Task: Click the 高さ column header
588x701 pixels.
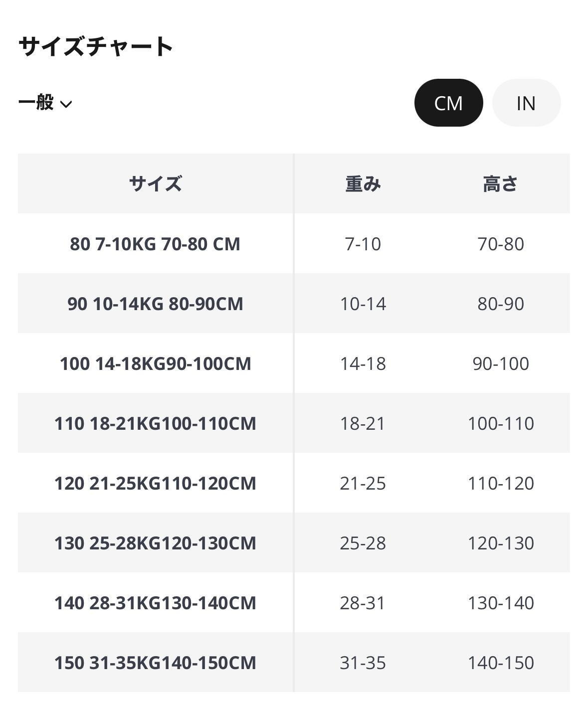Action: tap(500, 183)
